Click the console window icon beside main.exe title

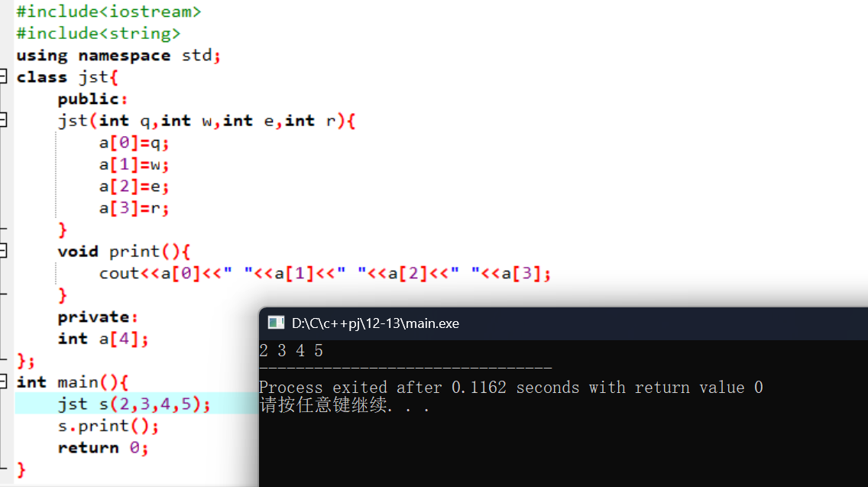click(x=276, y=323)
